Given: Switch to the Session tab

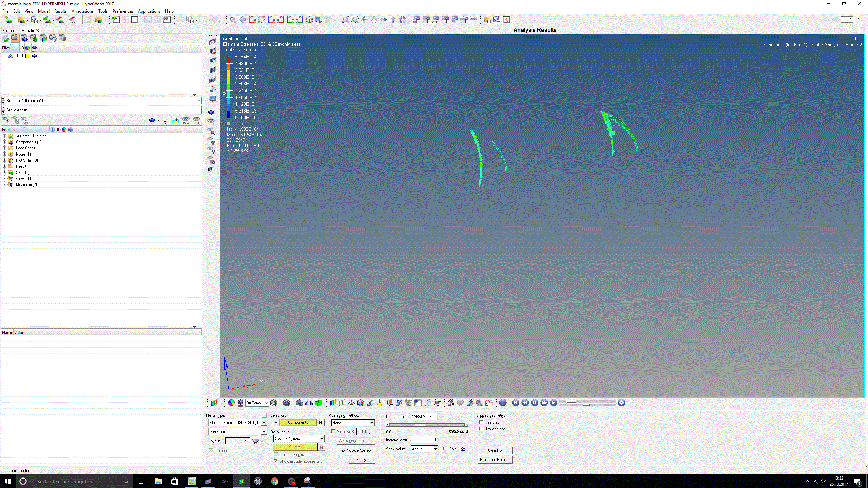Looking at the screenshot, I should tap(9, 30).
